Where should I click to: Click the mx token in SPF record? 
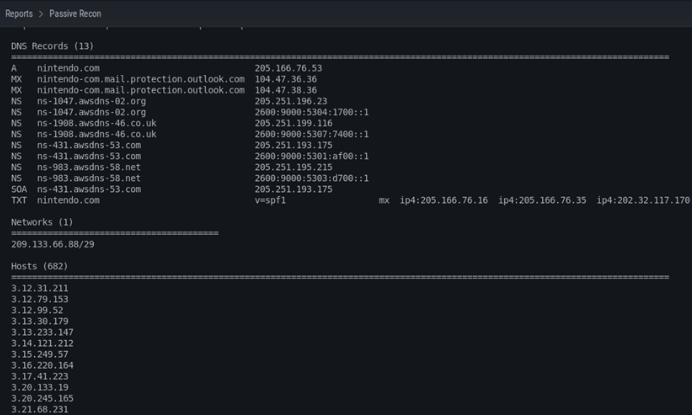coord(384,200)
